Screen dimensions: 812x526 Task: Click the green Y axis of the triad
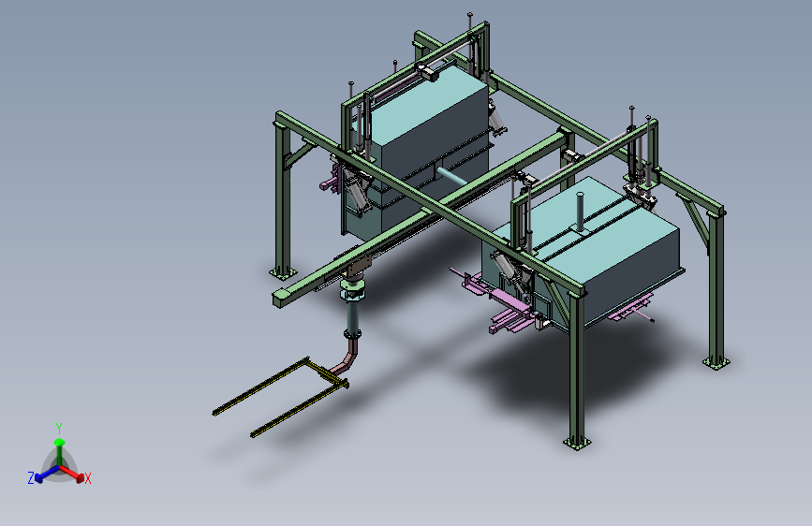59,451
